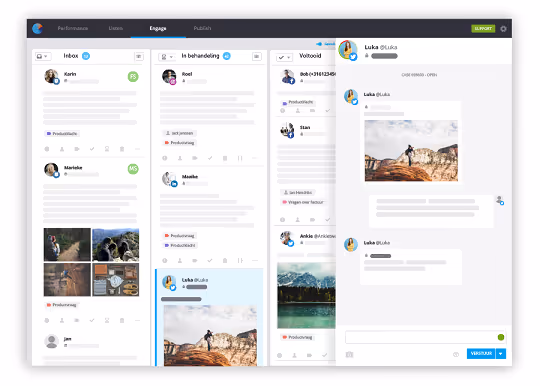Go to the Publish tab
Image resolution: width=540 pixels, height=386 pixels.
(202, 28)
